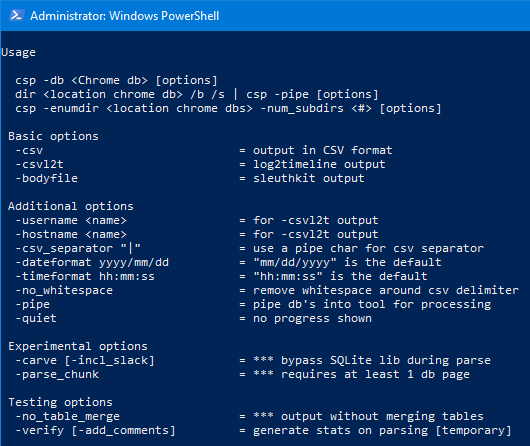The height and width of the screenshot is (446, 530).
Task: Click the PowerShell icon in title bar
Action: pyautogui.click(x=16, y=16)
